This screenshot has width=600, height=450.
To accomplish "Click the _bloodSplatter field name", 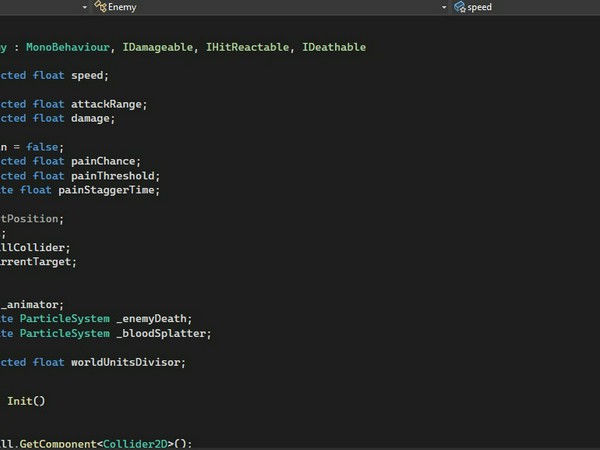I will (x=161, y=333).
